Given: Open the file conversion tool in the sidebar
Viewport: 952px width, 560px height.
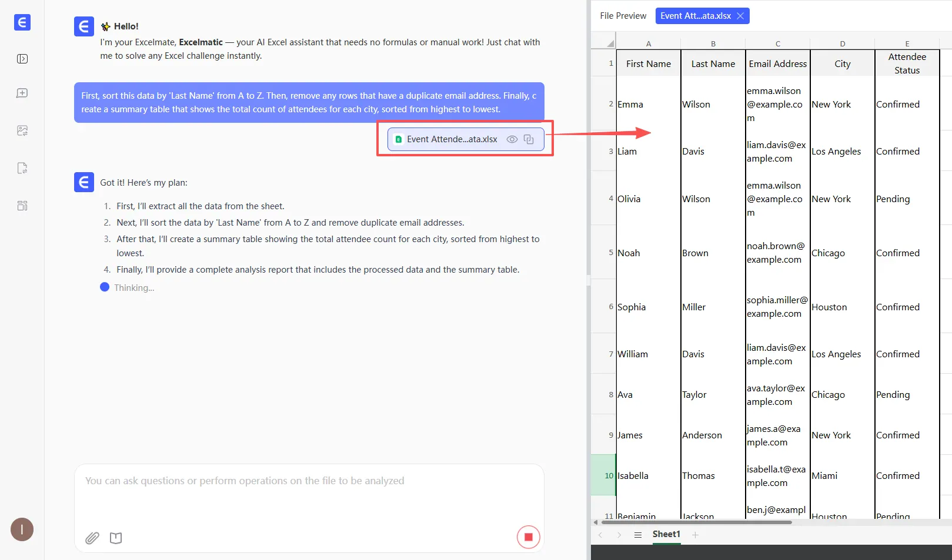Looking at the screenshot, I should point(22,168).
